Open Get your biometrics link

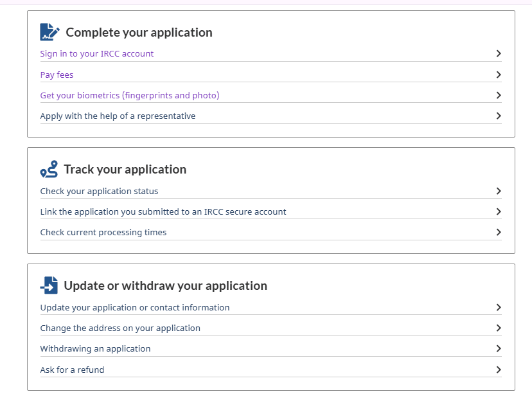click(130, 95)
